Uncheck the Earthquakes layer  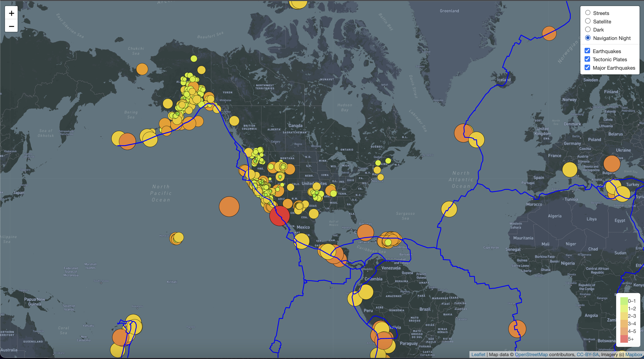click(x=588, y=50)
